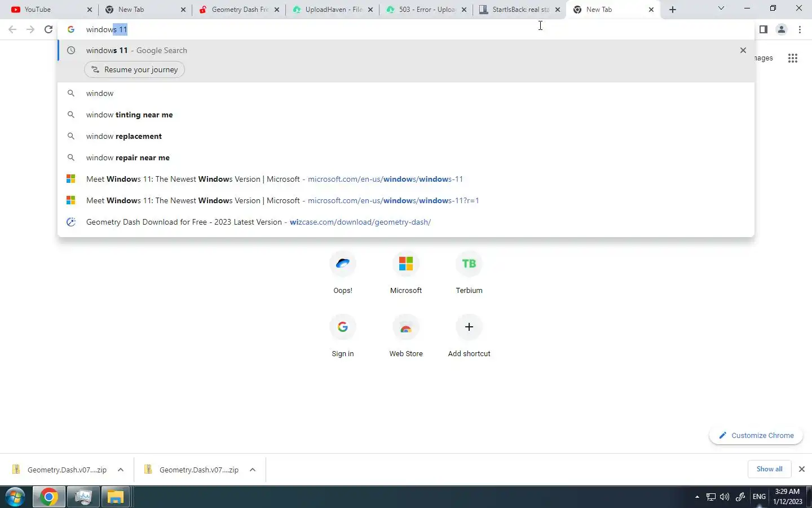Open the taskbar clock showing 3:29 AM
The width and height of the screenshot is (812, 508).
788,497
